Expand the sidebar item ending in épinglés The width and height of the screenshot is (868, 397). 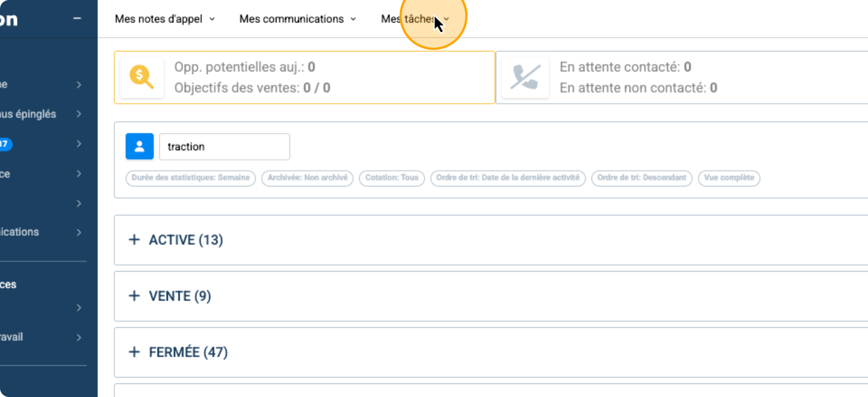click(79, 114)
